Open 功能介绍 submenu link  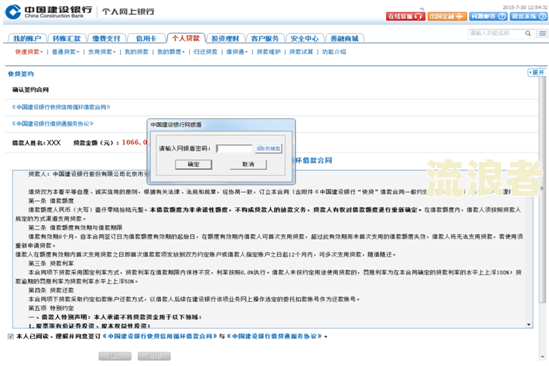click(x=334, y=52)
